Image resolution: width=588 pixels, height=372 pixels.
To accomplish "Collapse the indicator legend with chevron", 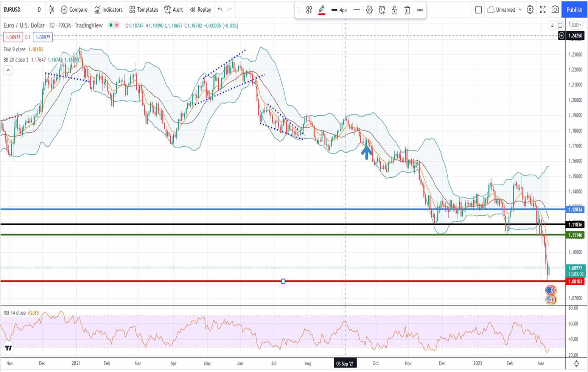I will [x=8, y=70].
